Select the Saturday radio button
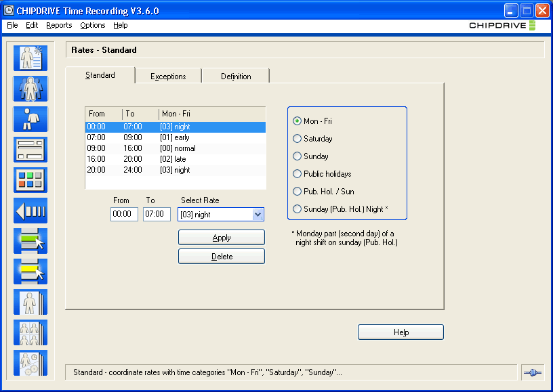 pos(298,138)
